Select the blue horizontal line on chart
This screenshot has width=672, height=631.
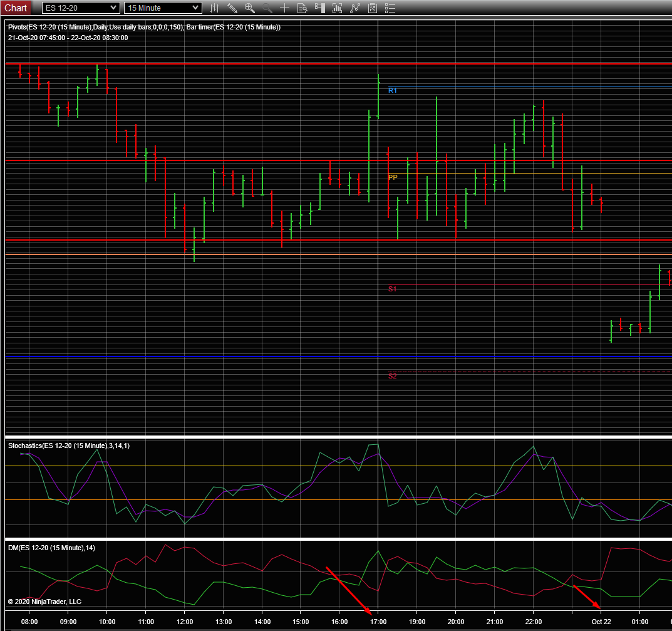pos(339,357)
